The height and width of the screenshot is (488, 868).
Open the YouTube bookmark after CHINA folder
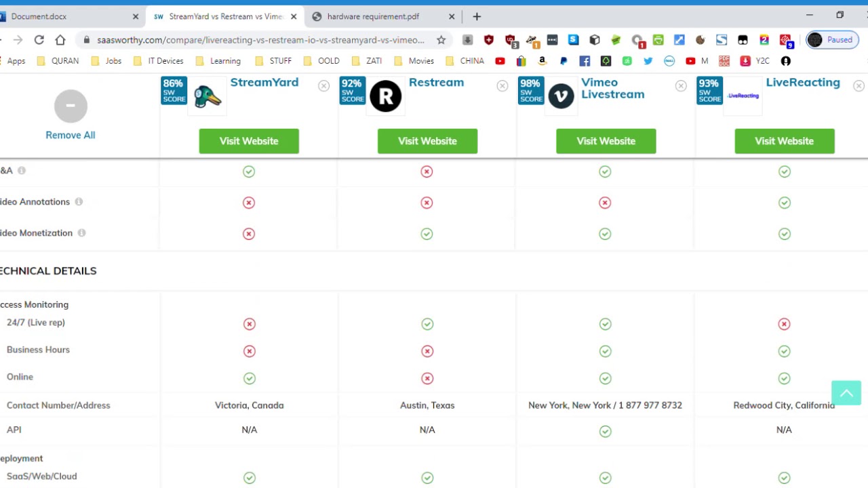(x=500, y=61)
